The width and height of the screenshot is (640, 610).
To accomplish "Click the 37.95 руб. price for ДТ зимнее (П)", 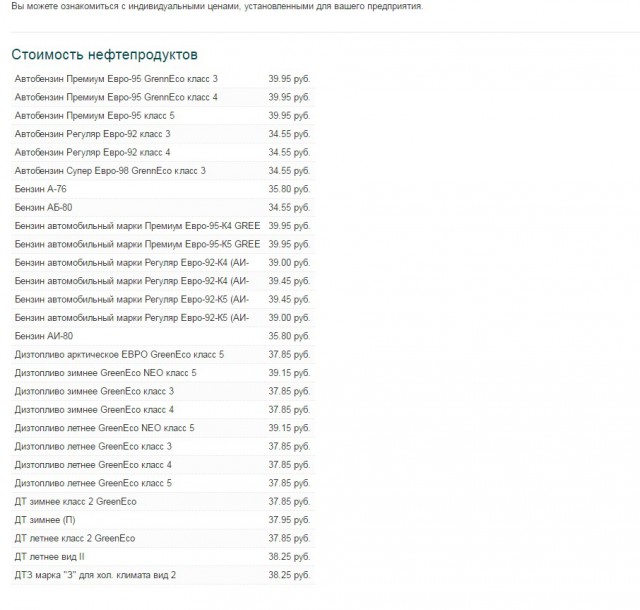I will [x=289, y=520].
